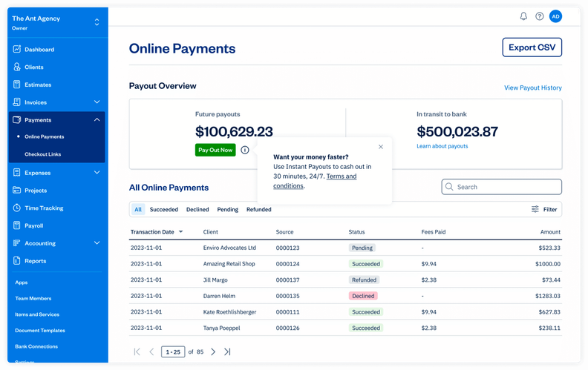Image resolution: width=588 pixels, height=370 pixels.
Task: Click the green Pay Out Now button
Action: coord(215,150)
